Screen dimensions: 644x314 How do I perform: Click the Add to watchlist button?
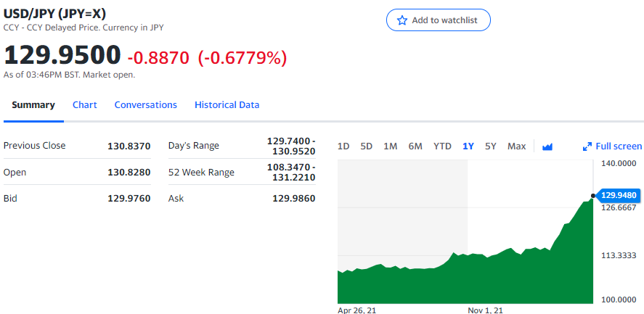pyautogui.click(x=439, y=20)
